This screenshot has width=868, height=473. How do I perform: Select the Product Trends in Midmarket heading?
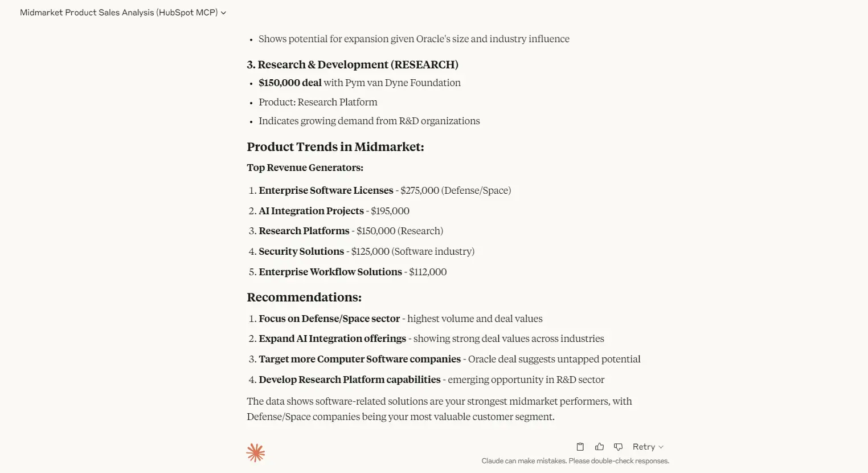(x=335, y=146)
